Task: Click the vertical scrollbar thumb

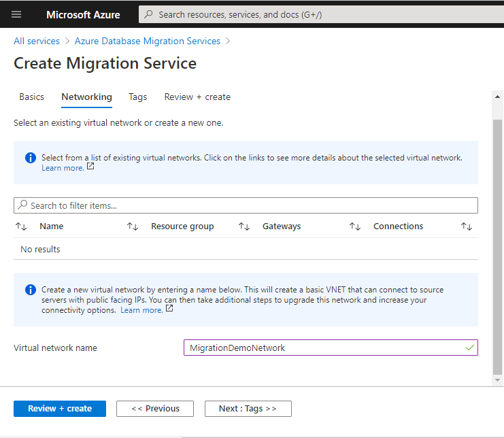Action: 497,247
